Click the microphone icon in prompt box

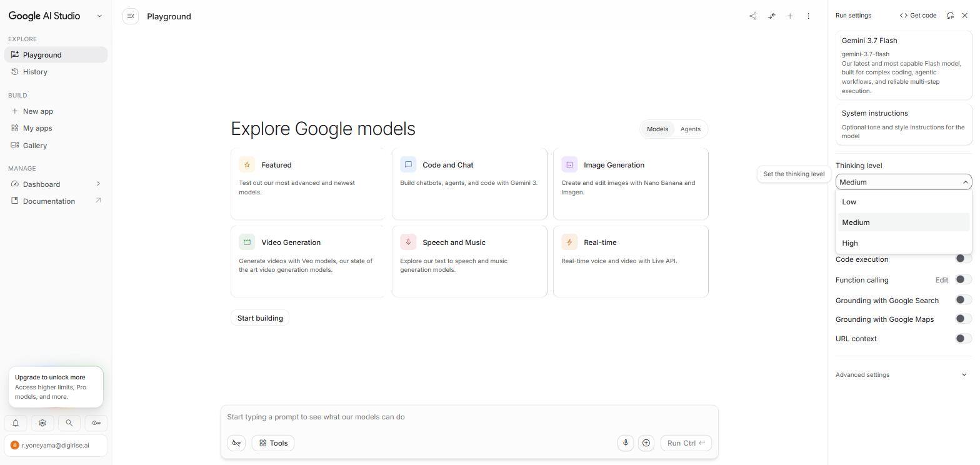[625, 443]
